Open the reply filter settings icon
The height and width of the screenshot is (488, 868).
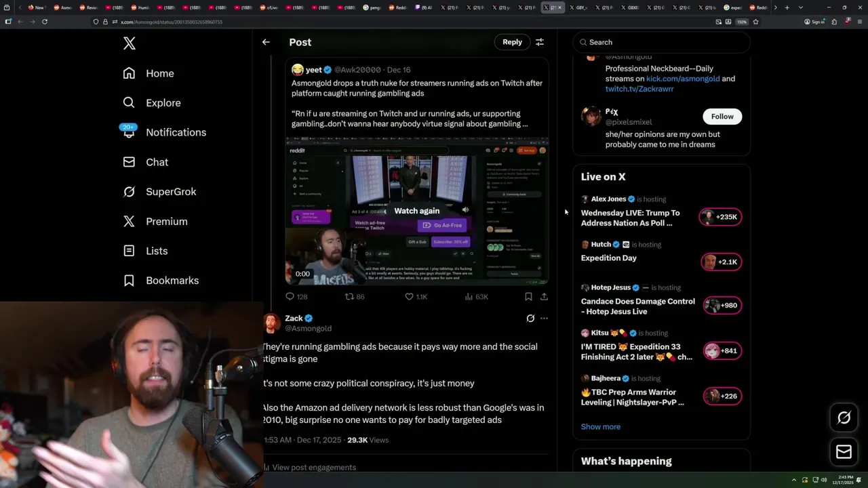point(540,42)
